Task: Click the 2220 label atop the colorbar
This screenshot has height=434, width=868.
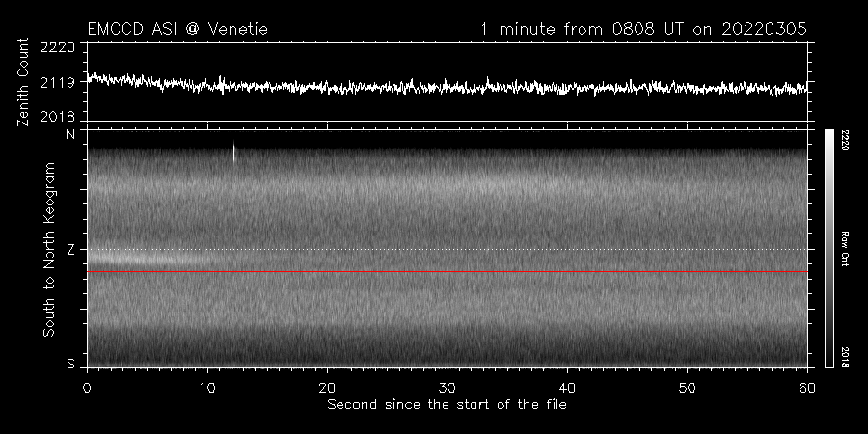Action: 844,140
